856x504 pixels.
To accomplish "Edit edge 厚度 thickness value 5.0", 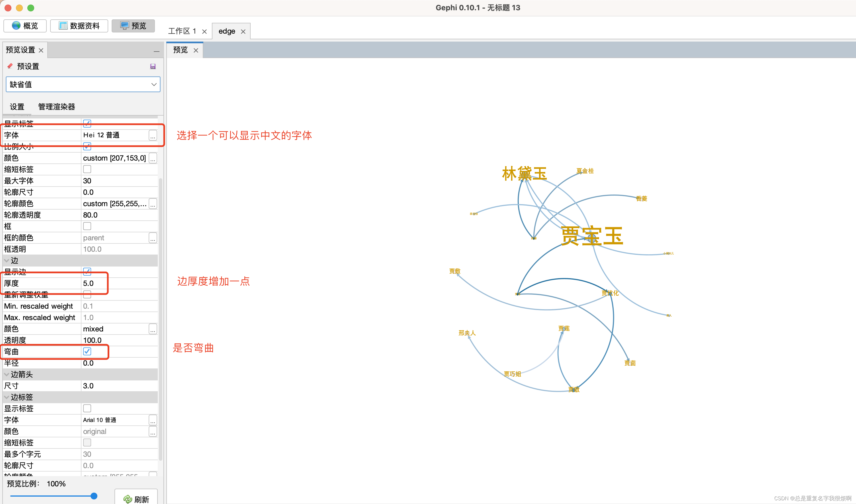I will [119, 283].
